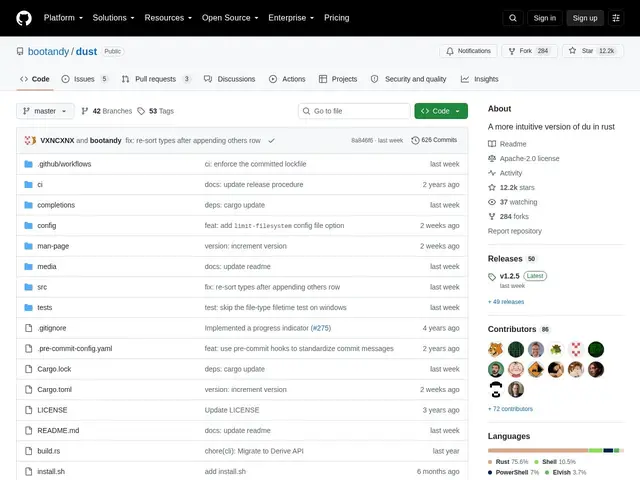Click the languages color bar

click(x=556, y=451)
